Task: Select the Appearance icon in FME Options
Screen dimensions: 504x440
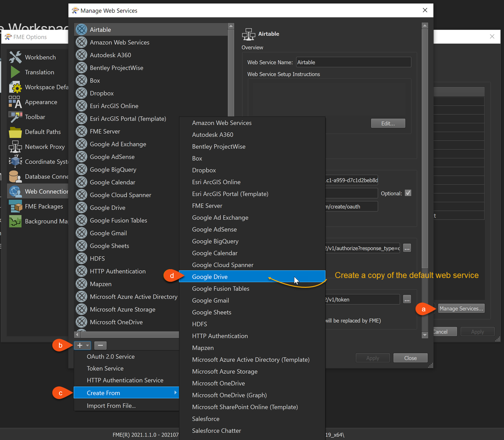Action: (x=15, y=102)
